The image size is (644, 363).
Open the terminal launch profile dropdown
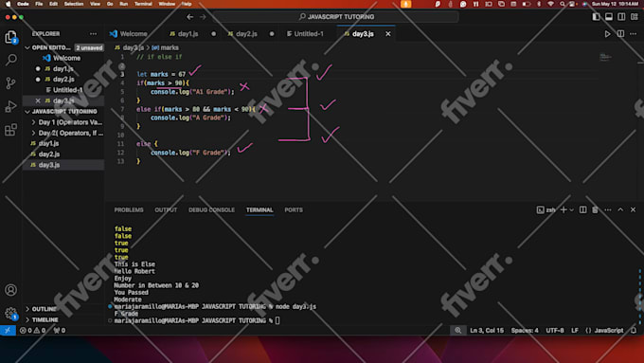571,210
